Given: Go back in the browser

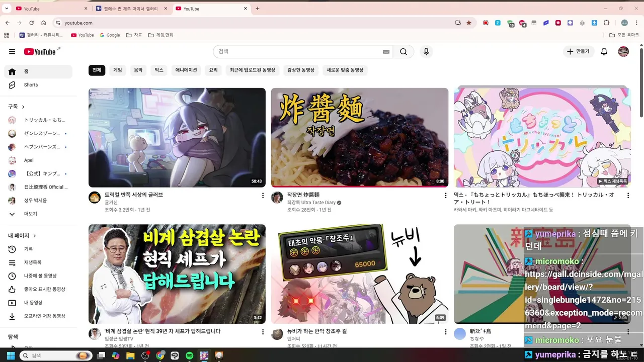Looking at the screenshot, I should pos(8,23).
